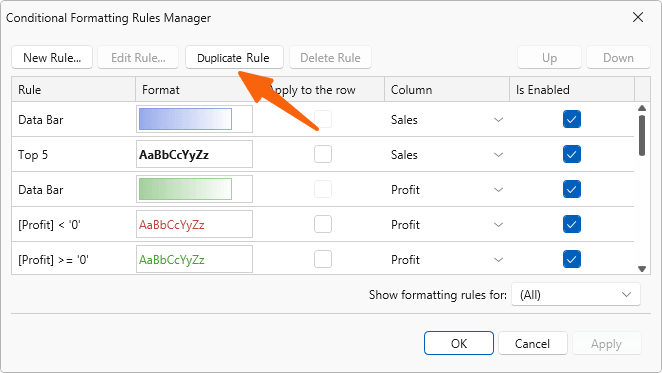Click the Duplicate Rule button
The width and height of the screenshot is (662, 373).
[234, 57]
